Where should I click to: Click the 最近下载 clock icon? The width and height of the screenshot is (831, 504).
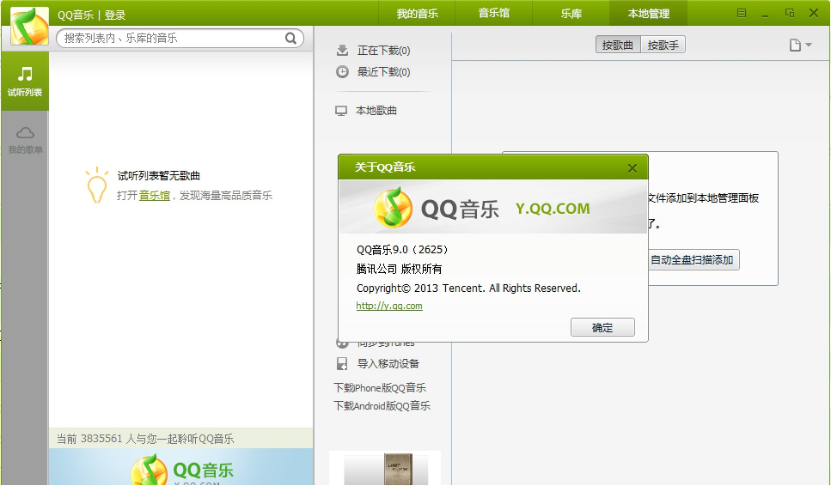(342, 71)
